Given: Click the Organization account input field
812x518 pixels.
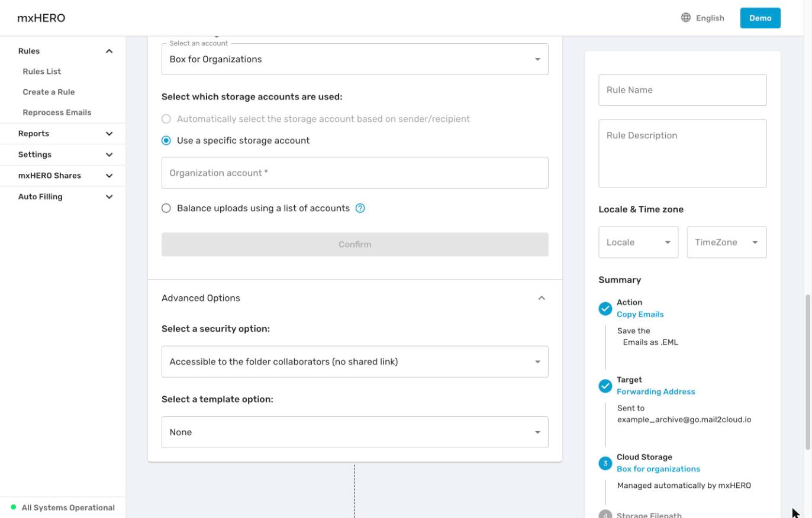Looking at the screenshot, I should click(x=355, y=173).
